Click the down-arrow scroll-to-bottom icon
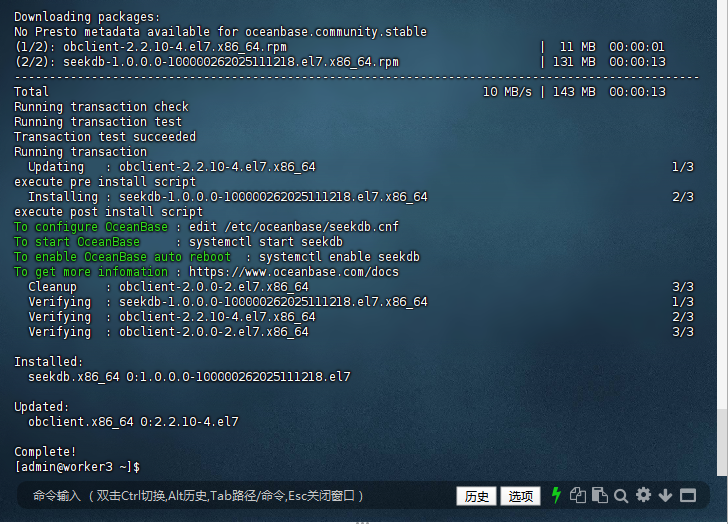The height and width of the screenshot is (524, 728). tap(665, 495)
